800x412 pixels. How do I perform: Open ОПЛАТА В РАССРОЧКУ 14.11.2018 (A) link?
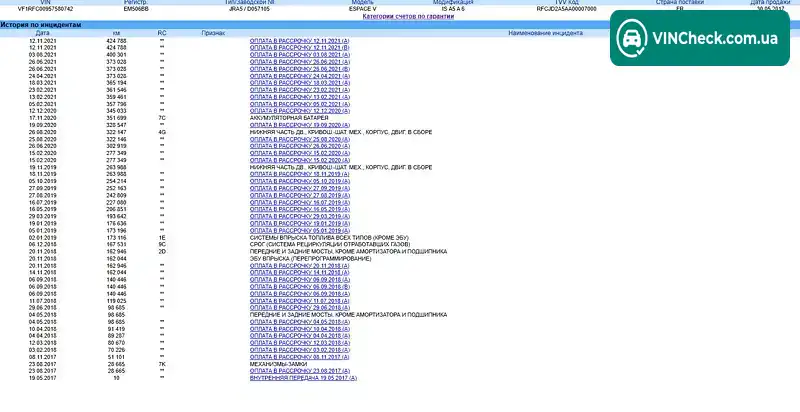pyautogui.click(x=299, y=273)
